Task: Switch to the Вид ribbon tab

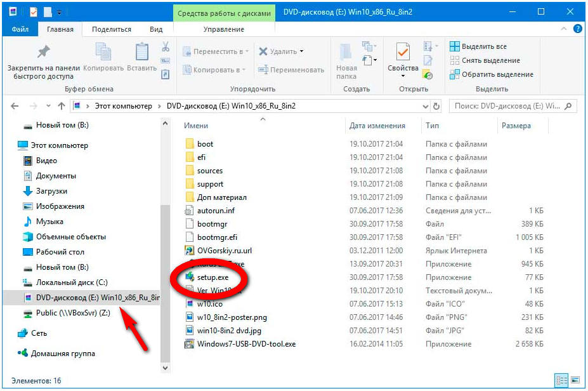Action: click(x=156, y=29)
